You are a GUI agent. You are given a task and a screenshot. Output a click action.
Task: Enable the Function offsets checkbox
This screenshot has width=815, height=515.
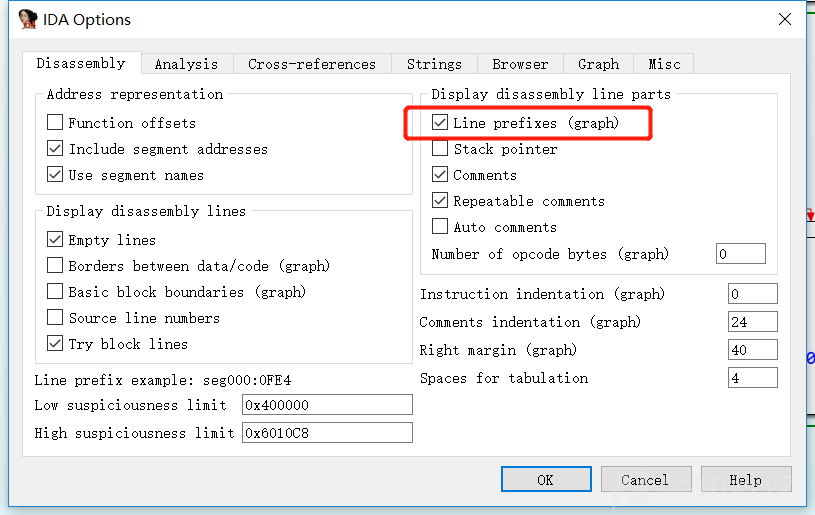coord(55,123)
